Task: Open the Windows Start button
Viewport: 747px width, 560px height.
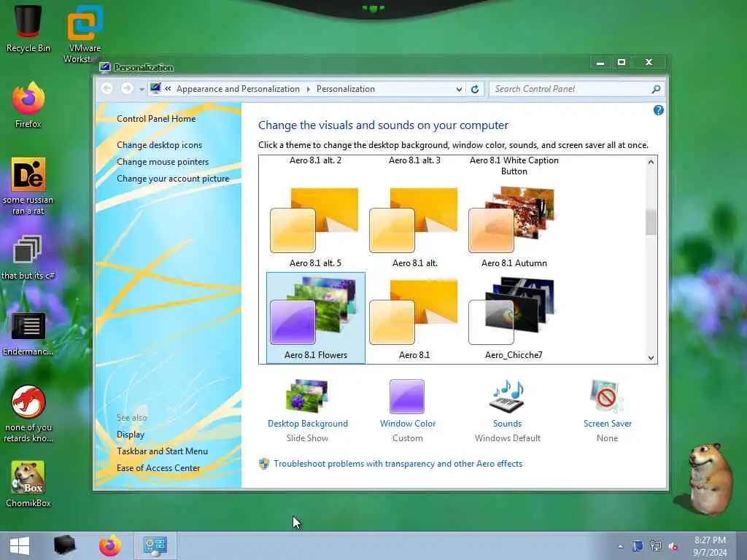Action: [20, 545]
